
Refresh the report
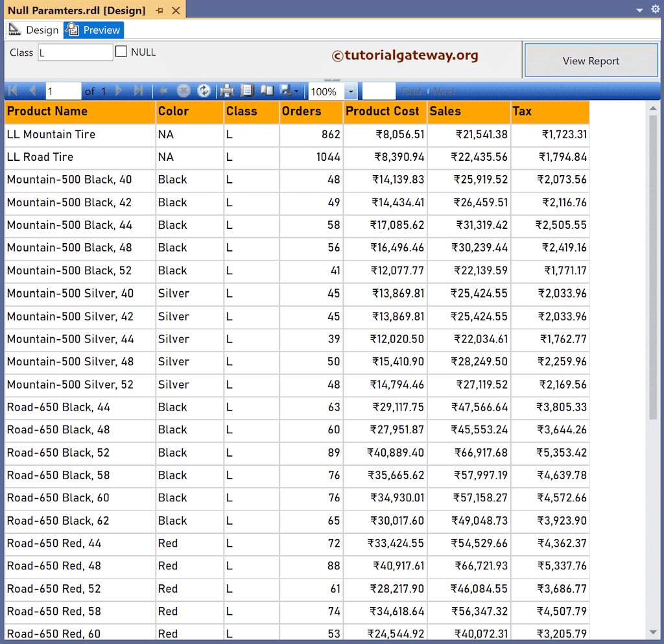pyautogui.click(x=204, y=91)
